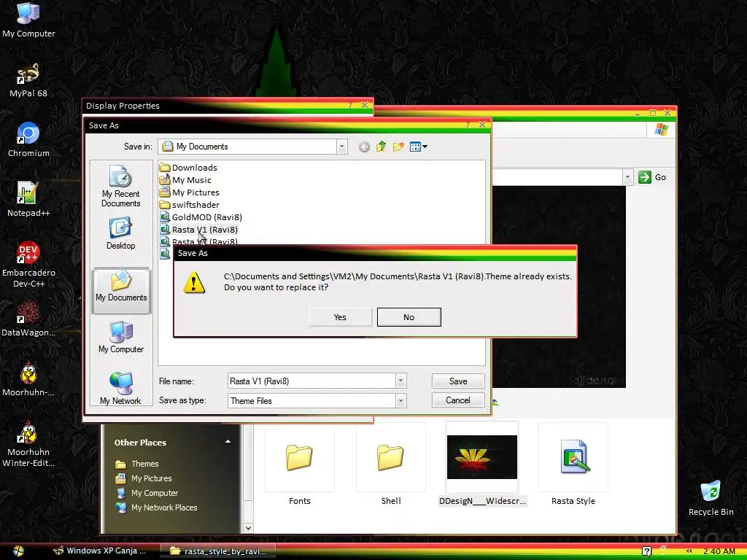Click scrollbar down arrow in Explorer sidebar
The image size is (747, 560).
[x=248, y=528]
